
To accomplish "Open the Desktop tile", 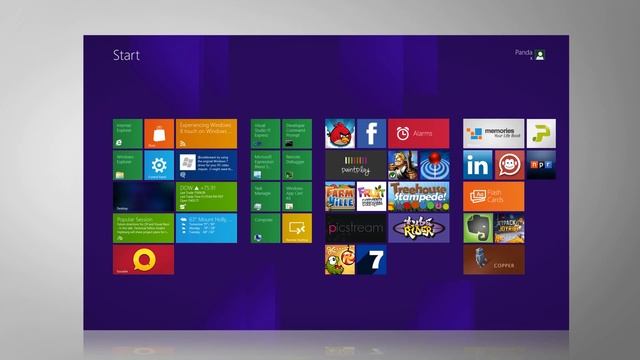I will (x=143, y=197).
